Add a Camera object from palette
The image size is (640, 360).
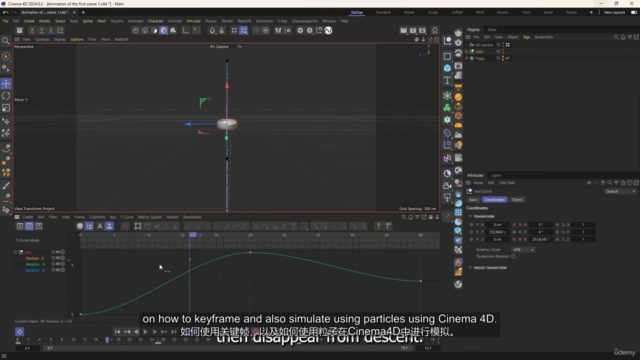tap(447, 186)
